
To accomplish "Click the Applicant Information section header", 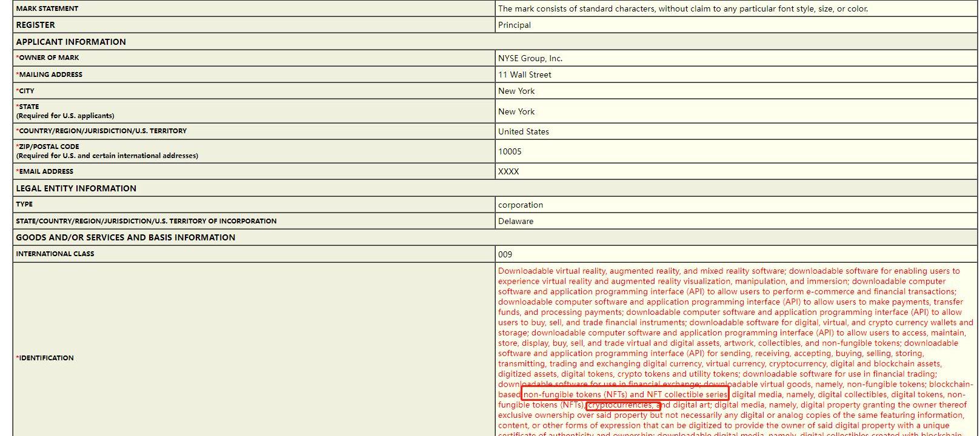I will (x=71, y=42).
